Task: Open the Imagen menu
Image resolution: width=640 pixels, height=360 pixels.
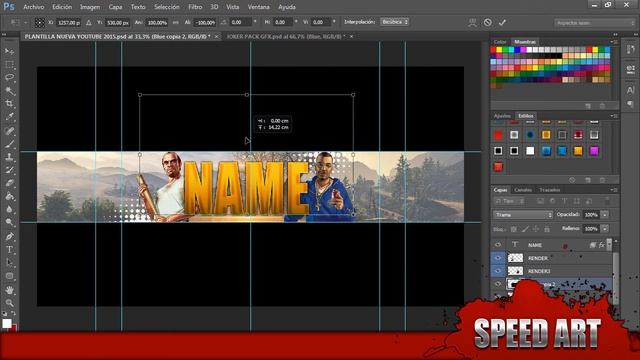Action: (90, 7)
